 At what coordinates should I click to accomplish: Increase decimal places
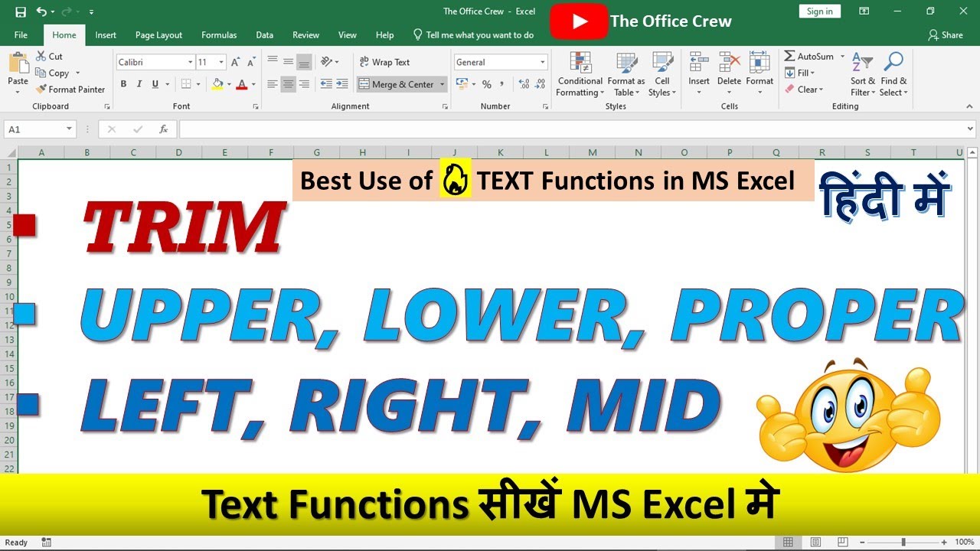pos(524,84)
